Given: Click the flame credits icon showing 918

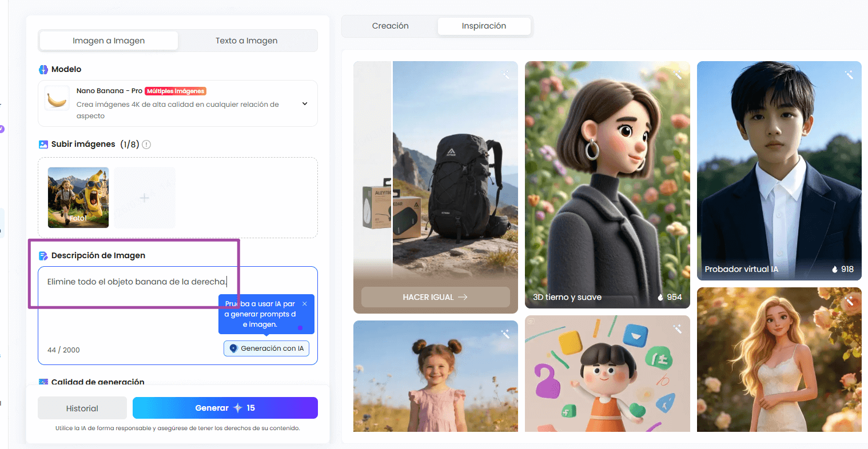Looking at the screenshot, I should coord(834,269).
